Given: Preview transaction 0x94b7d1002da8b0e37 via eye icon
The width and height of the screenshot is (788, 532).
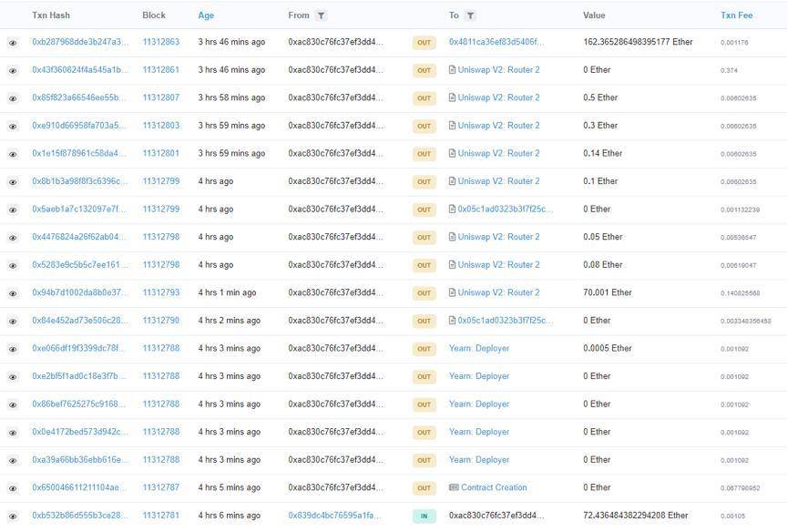Looking at the screenshot, I should click(x=13, y=293).
